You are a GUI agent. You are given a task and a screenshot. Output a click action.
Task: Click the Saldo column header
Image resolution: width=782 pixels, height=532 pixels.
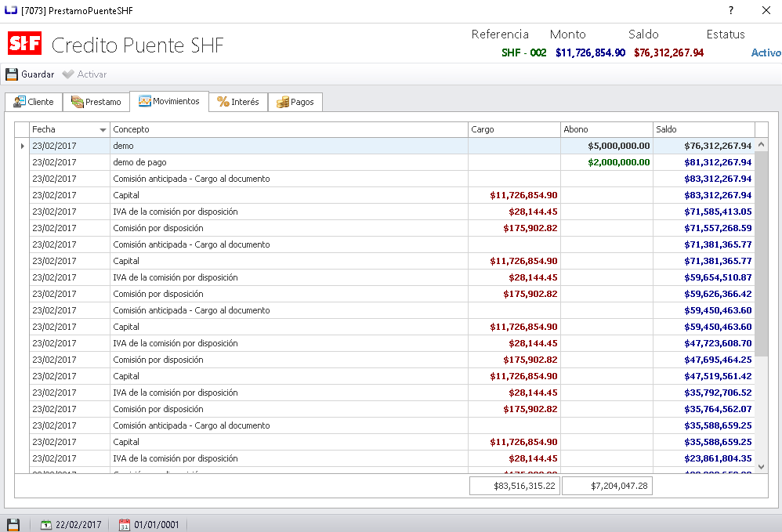pos(704,129)
